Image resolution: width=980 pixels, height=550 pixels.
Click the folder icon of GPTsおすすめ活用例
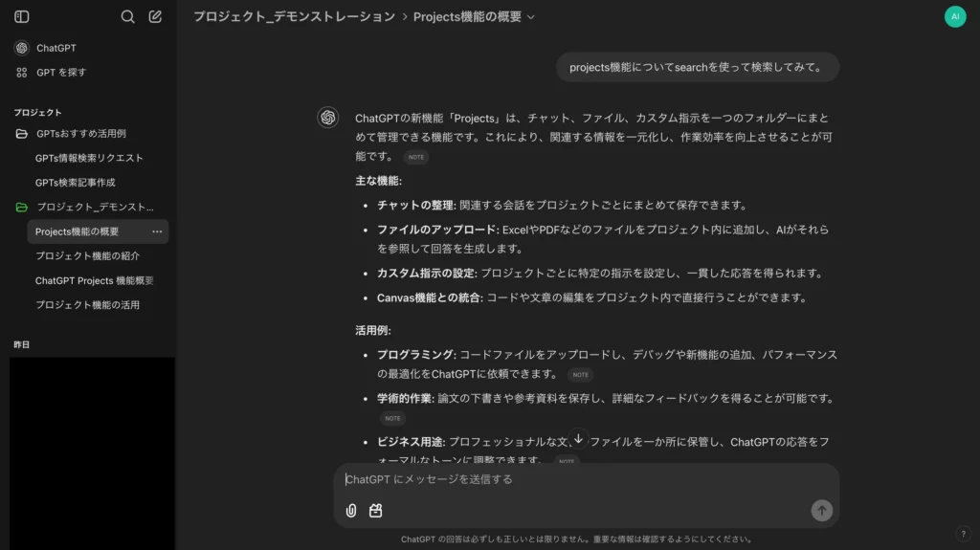click(22, 134)
